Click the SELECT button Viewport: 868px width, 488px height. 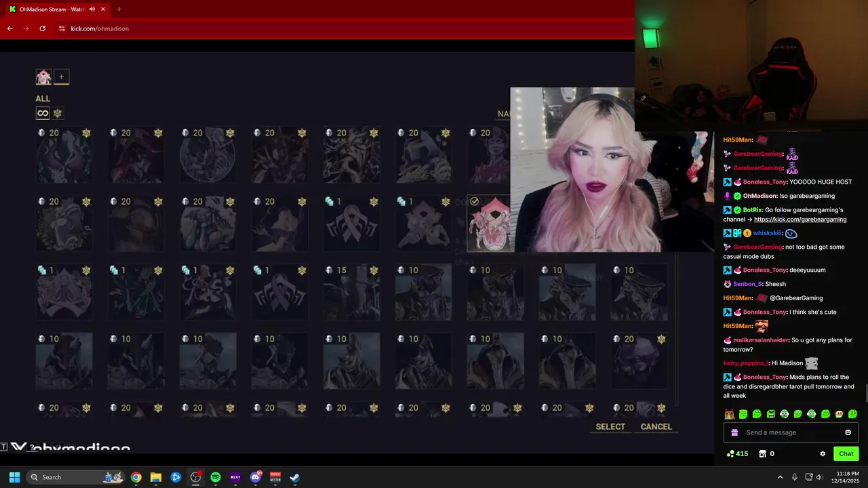610,426
